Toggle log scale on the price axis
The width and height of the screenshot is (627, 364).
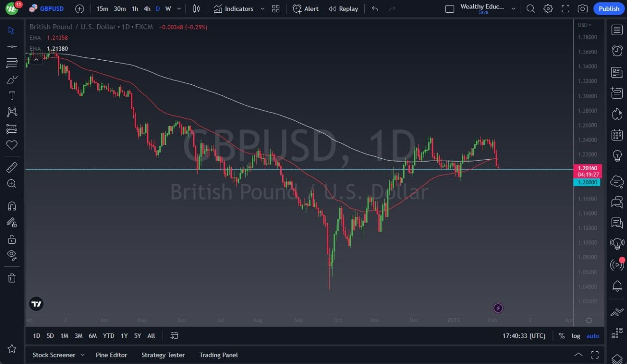coord(575,336)
